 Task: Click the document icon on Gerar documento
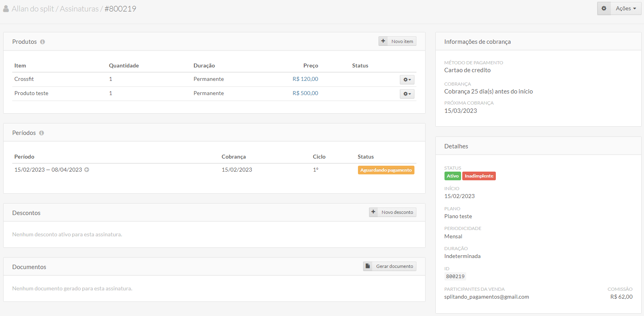pyautogui.click(x=367, y=266)
